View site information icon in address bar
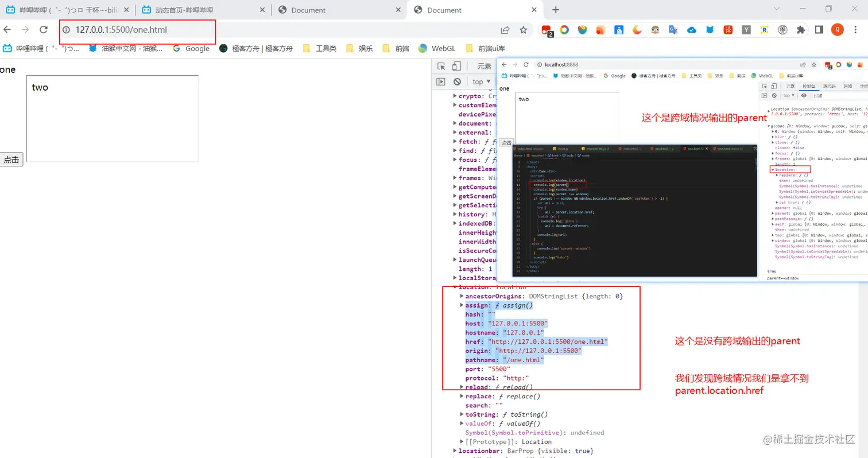This screenshot has height=458, width=868. tap(66, 30)
